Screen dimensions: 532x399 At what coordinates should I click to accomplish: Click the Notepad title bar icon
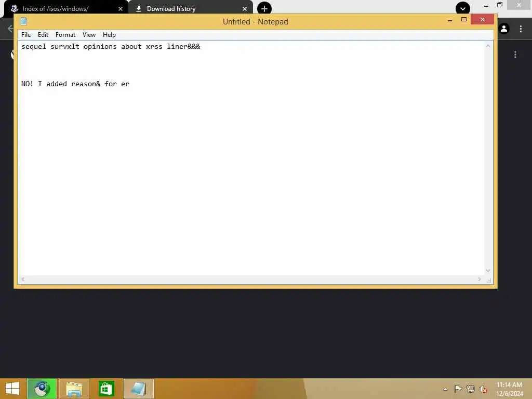tap(23, 21)
